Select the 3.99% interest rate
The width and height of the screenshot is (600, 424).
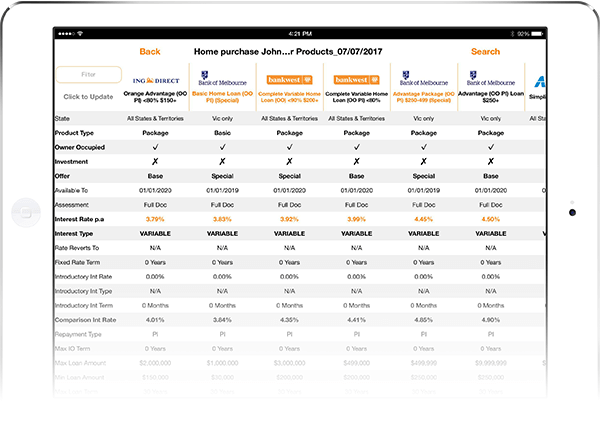tap(357, 219)
